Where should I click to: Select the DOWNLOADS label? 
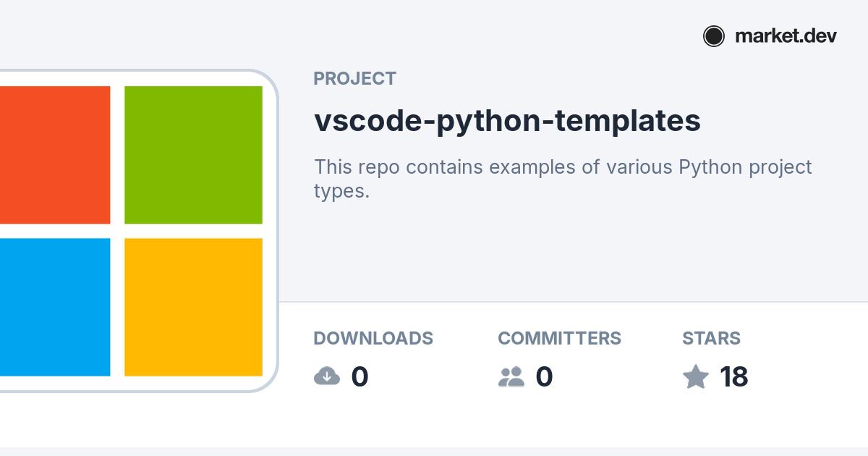[373, 338]
